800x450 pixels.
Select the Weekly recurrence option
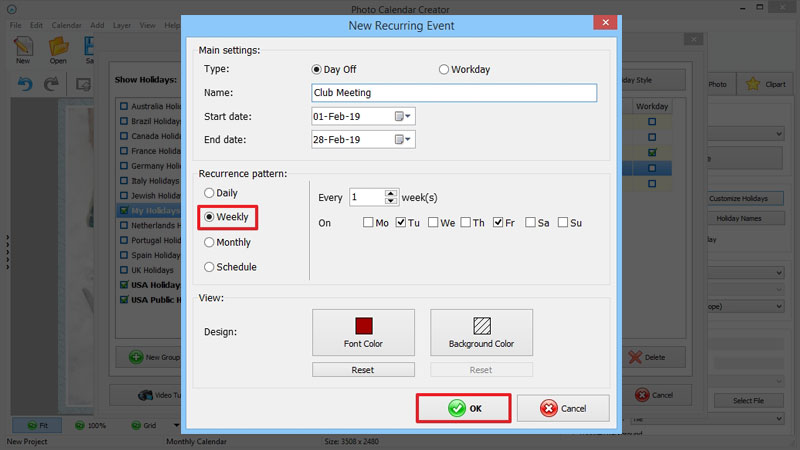(209, 217)
